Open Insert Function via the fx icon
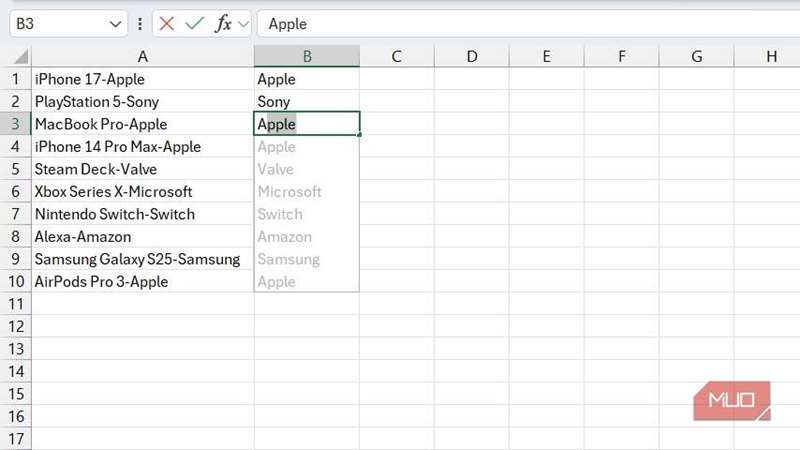The image size is (800, 450). click(223, 23)
